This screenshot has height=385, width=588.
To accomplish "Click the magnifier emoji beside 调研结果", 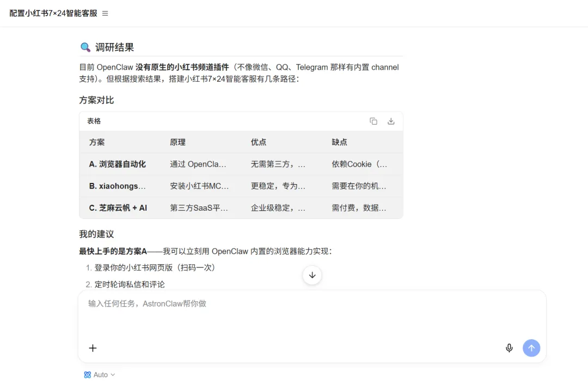I will (85, 47).
